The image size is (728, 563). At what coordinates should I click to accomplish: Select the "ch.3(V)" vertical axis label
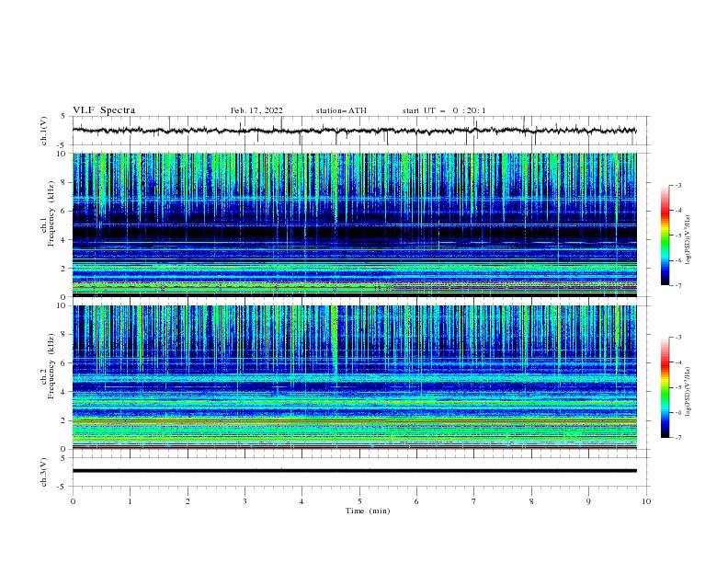pyautogui.click(x=44, y=472)
